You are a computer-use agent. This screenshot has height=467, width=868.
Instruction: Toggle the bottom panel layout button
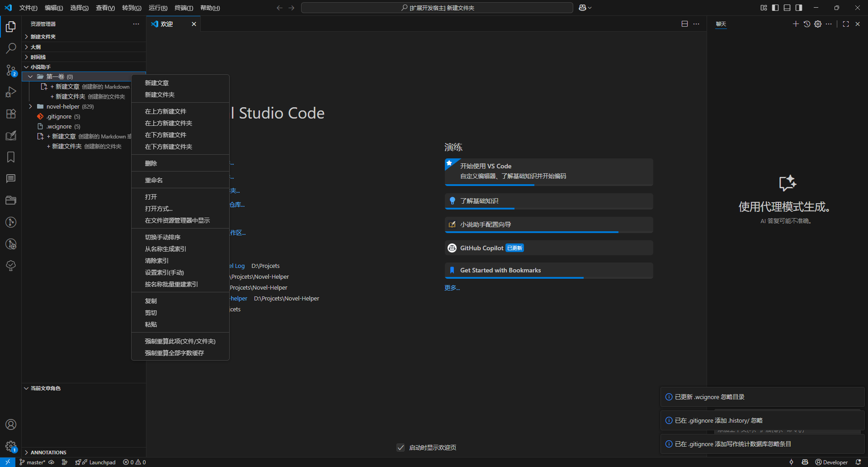(x=787, y=8)
